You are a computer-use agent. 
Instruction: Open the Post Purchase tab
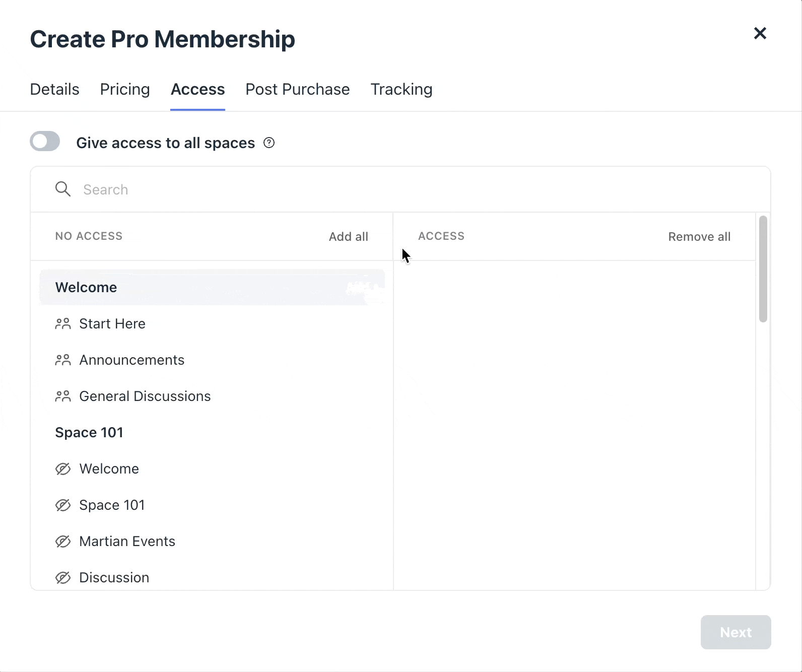tap(297, 90)
